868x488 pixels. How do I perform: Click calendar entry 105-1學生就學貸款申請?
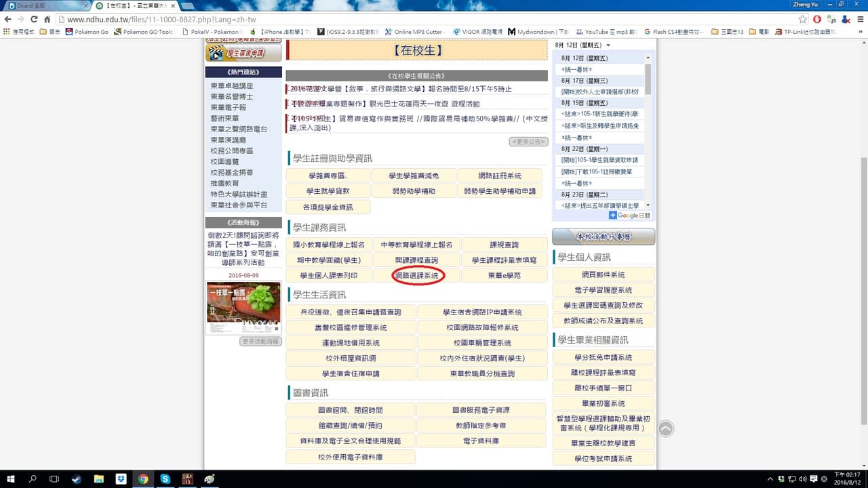pyautogui.click(x=599, y=160)
